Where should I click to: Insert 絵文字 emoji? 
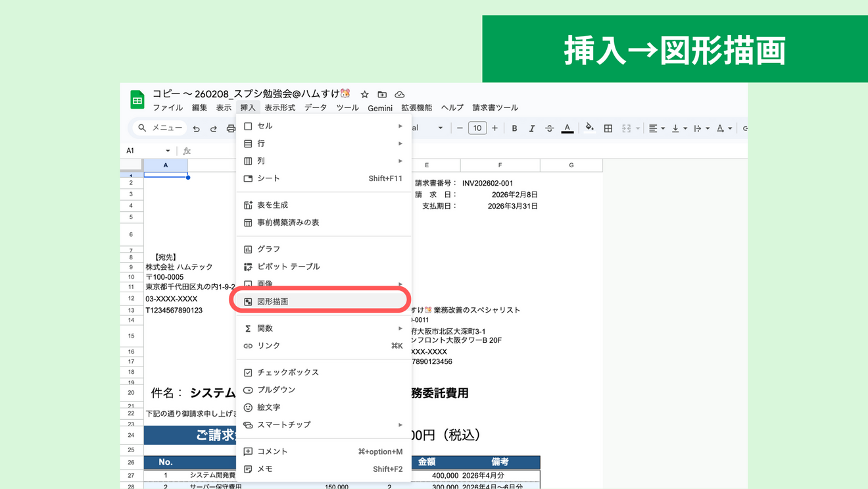(x=324, y=407)
